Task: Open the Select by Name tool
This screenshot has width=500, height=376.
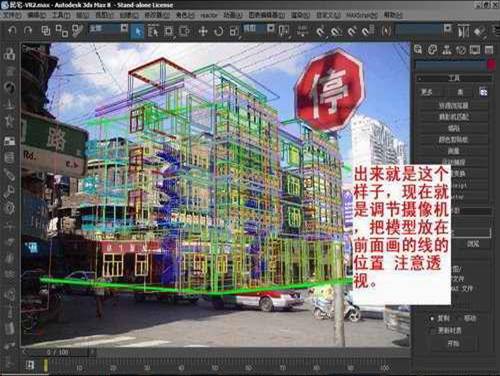Action: click(x=153, y=31)
